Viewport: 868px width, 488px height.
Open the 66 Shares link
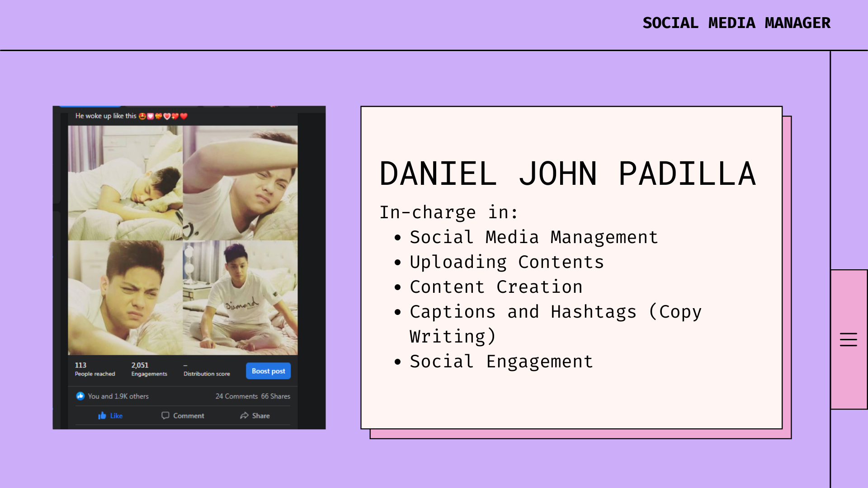[276, 396]
